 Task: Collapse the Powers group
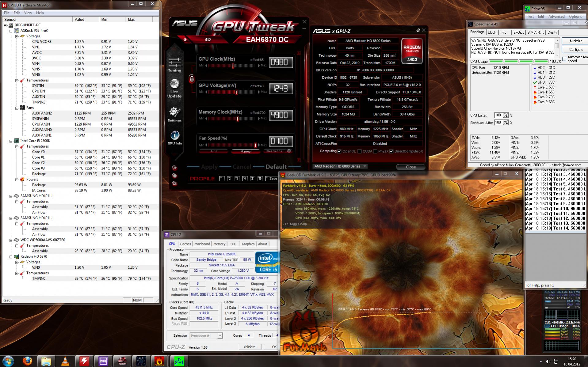click(x=17, y=180)
